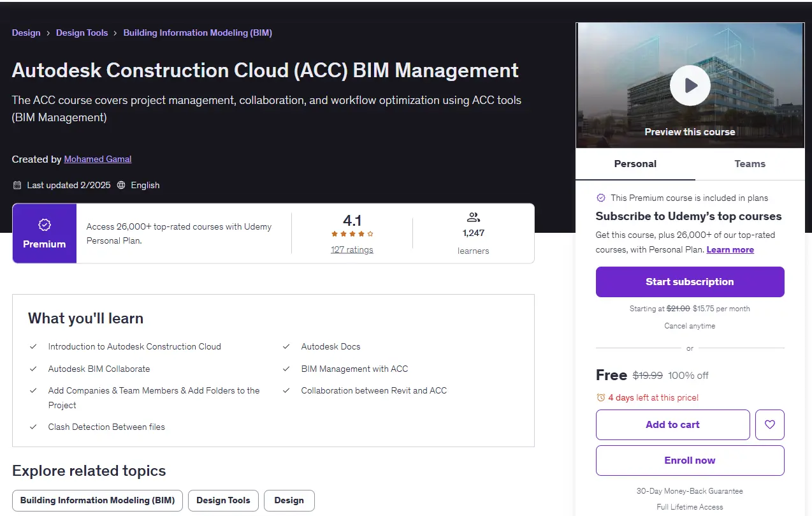Click the calendar icon beside Last updated
This screenshot has width=812, height=516.
tap(17, 186)
